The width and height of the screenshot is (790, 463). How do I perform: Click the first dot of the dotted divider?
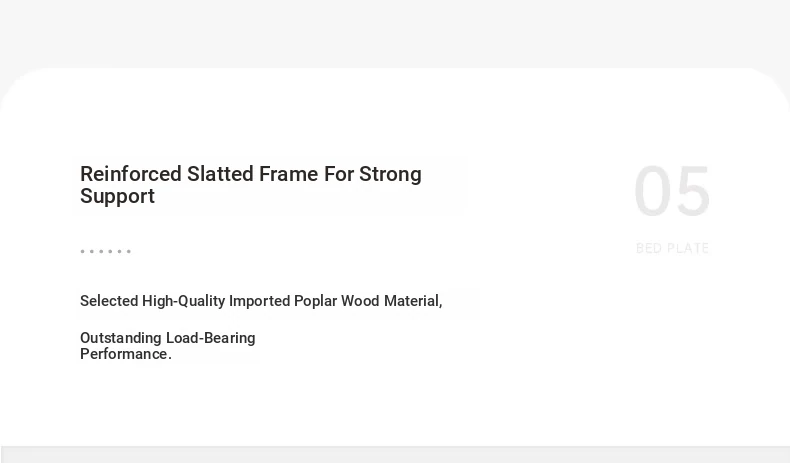pyautogui.click(x=83, y=251)
